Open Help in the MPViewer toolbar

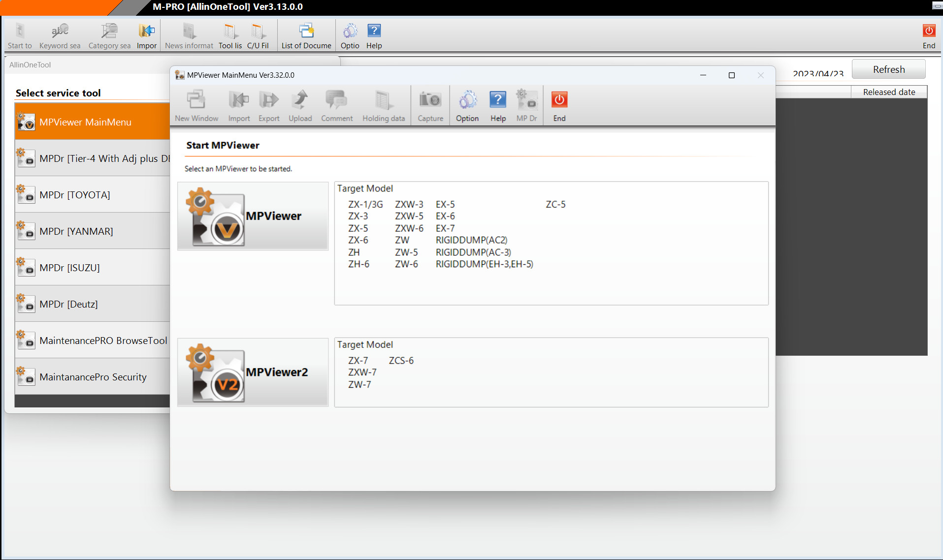(498, 105)
